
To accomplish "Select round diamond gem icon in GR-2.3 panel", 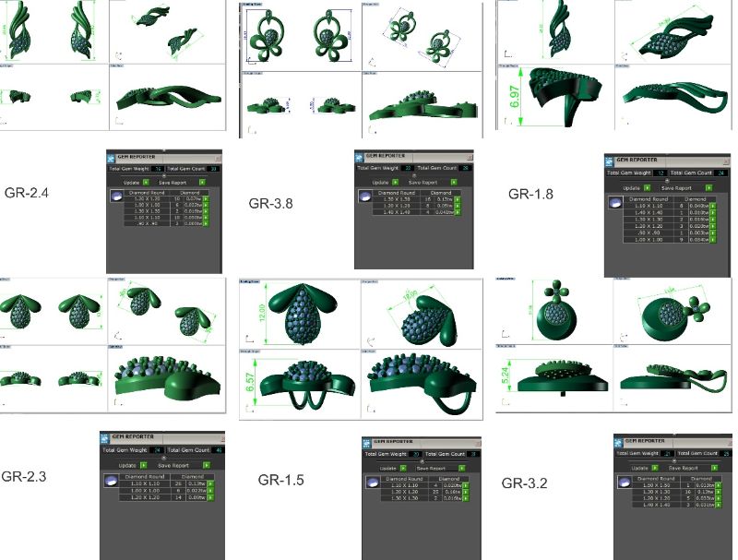I will pos(111,481).
